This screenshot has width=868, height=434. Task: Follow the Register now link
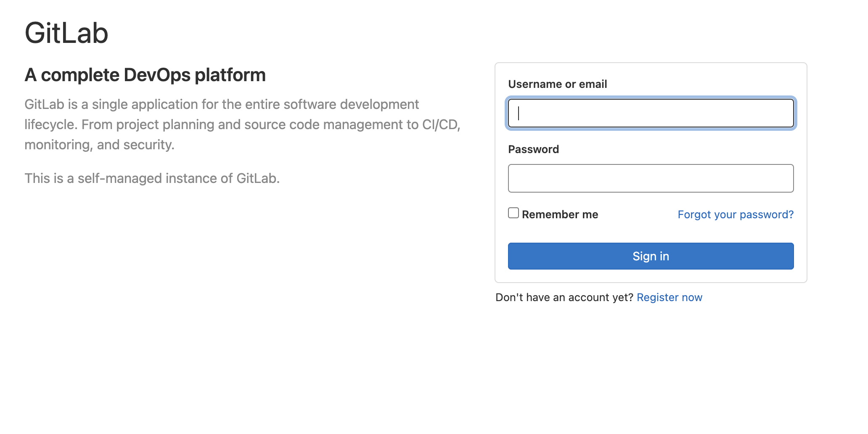click(x=669, y=297)
